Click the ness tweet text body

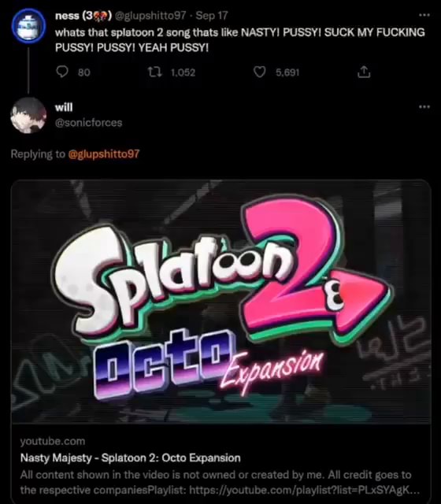[x=239, y=40]
